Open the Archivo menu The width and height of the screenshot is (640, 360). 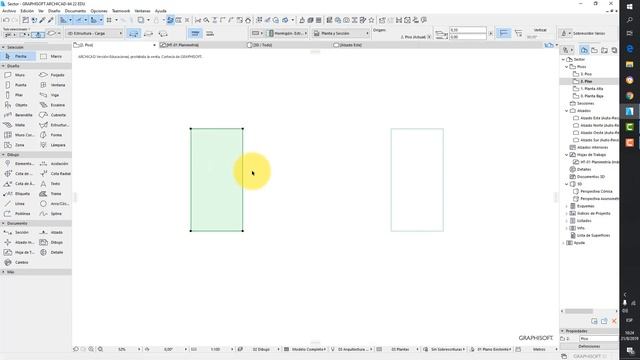(9, 11)
